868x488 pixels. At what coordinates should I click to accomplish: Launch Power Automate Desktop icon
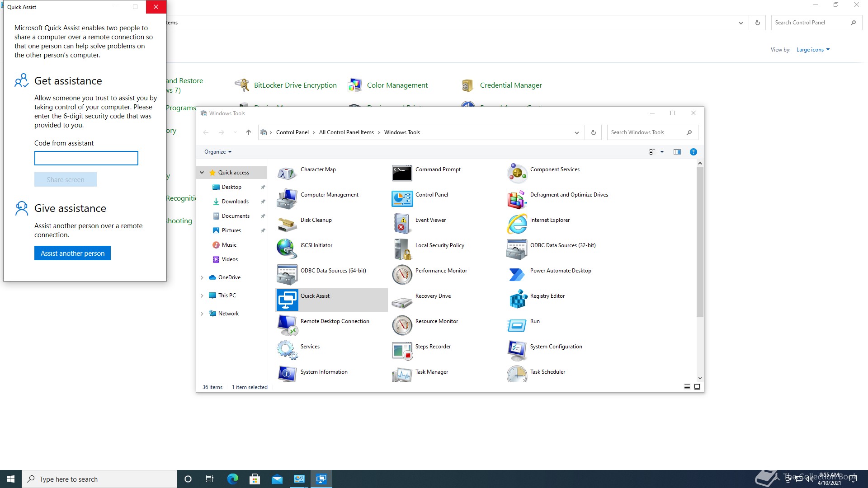(517, 274)
